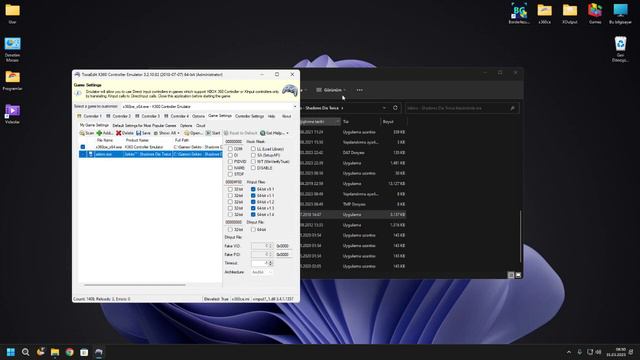Click the gamepad image in header
This screenshot has height=360, width=640.
(289, 91)
